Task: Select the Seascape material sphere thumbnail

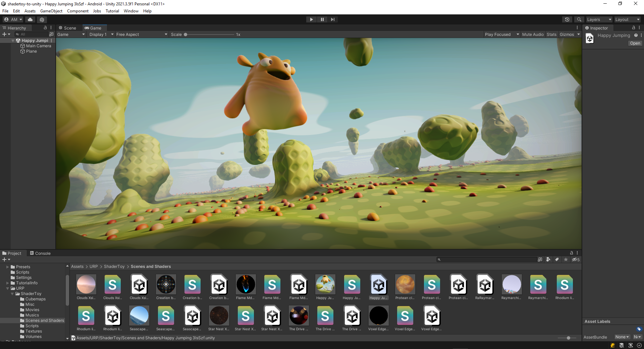Action: (139, 315)
